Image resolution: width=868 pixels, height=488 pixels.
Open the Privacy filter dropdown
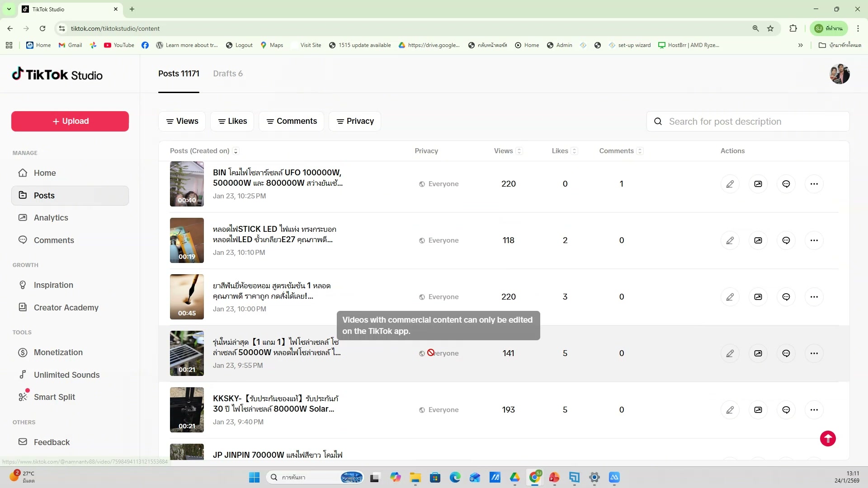[x=355, y=121]
